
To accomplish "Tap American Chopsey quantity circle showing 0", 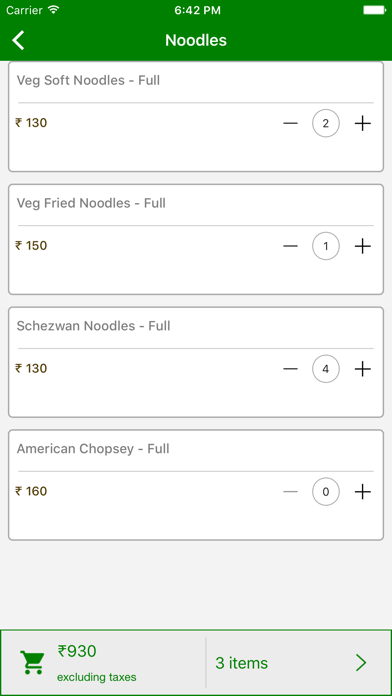I will point(326,491).
